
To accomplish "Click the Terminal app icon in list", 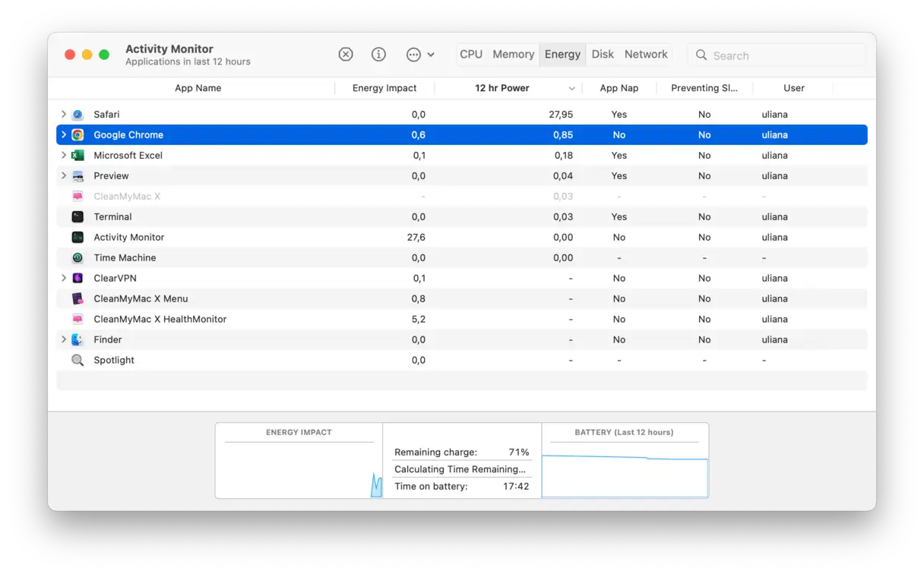I will pyautogui.click(x=78, y=217).
